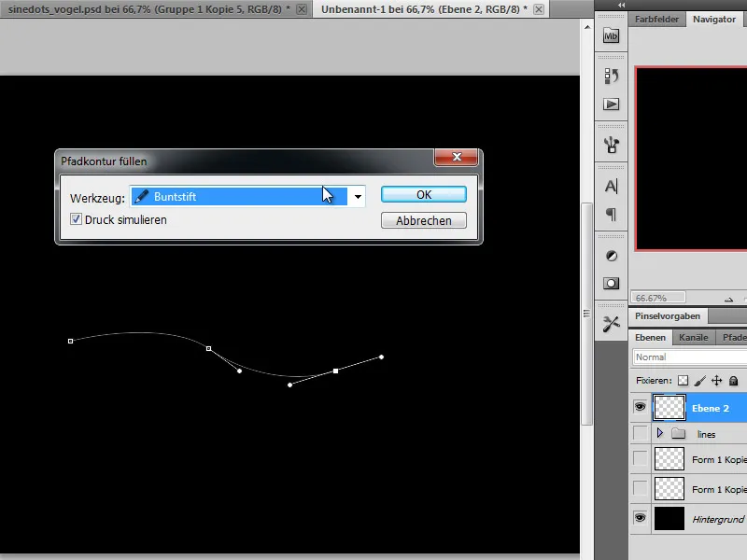
Task: Click the lock position move icon
Action: [x=716, y=381]
